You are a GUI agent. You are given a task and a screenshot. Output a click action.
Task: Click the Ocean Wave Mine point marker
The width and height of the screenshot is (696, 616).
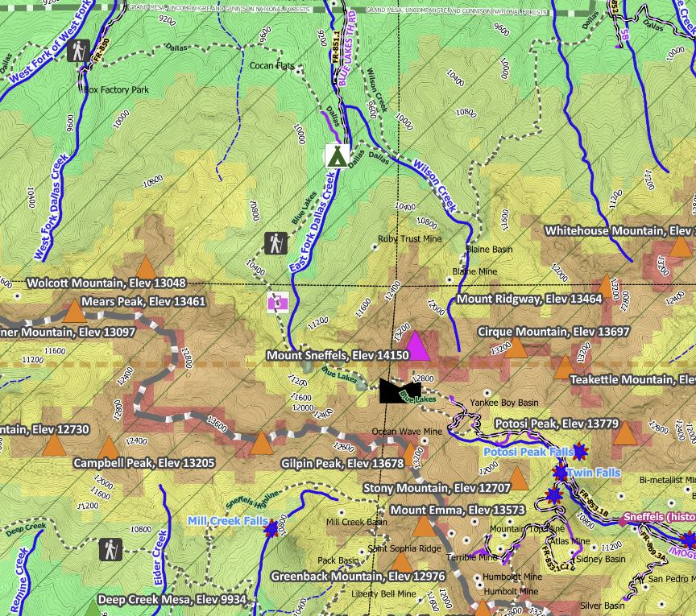click(425, 441)
